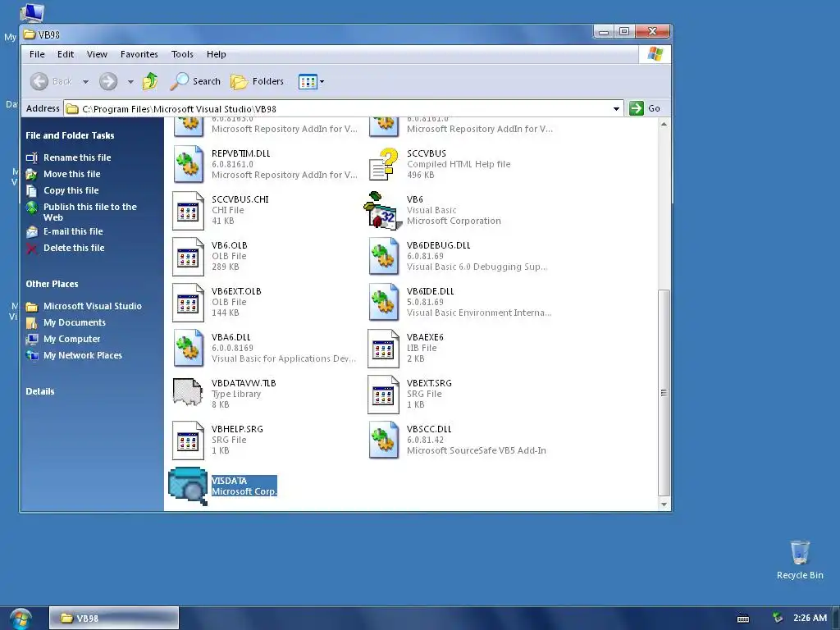Select the VBA6.DLL file icon
Screen dimensions: 840x630
[x=188, y=348]
